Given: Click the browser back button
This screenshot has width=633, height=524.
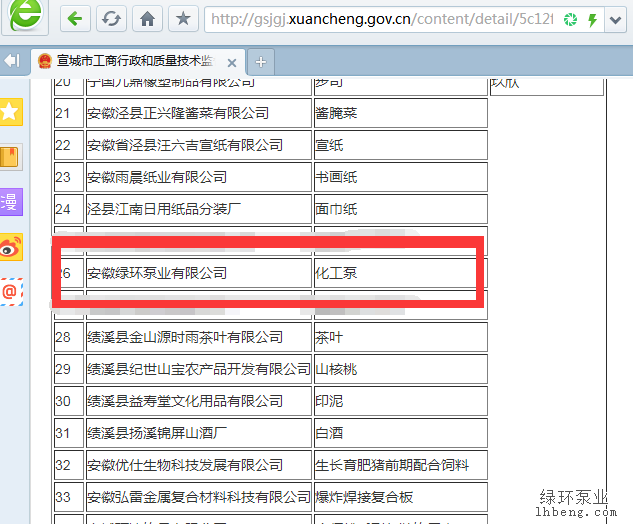Looking at the screenshot, I should click(x=76, y=19).
